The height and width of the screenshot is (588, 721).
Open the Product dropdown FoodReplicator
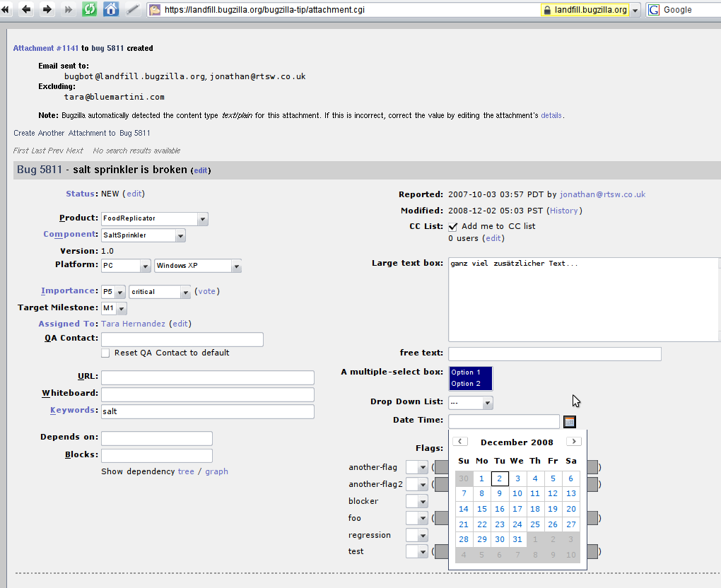click(155, 218)
